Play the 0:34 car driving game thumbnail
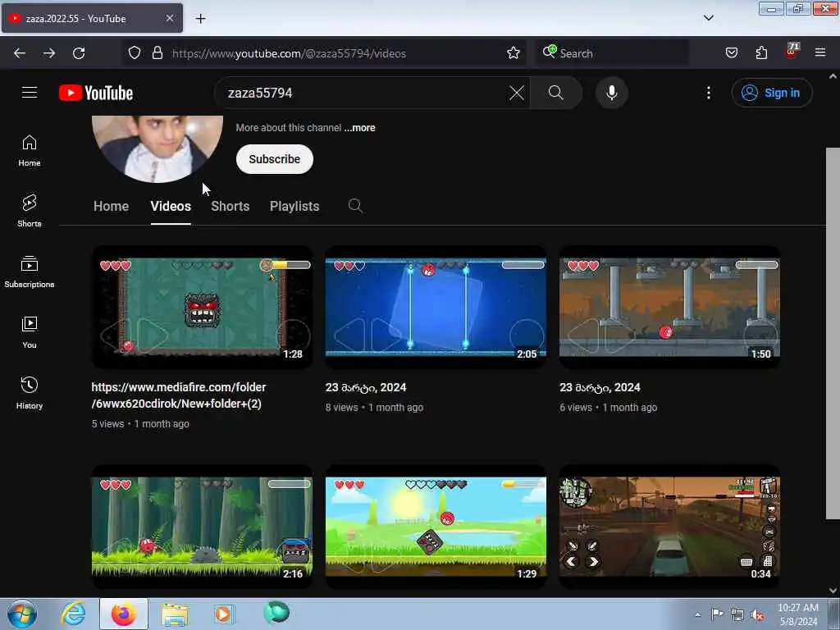Screen dimensions: 840x630 [x=669, y=527]
